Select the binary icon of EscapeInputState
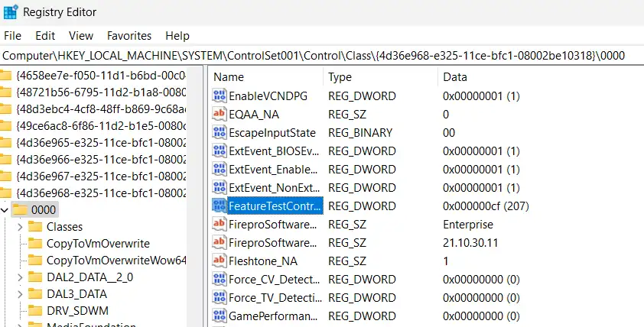The height and width of the screenshot is (327, 644). pyautogui.click(x=220, y=132)
